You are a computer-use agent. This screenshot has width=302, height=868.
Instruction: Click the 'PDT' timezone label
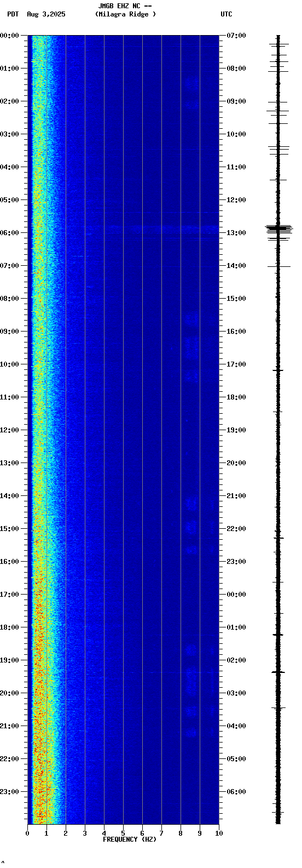[x=13, y=14]
